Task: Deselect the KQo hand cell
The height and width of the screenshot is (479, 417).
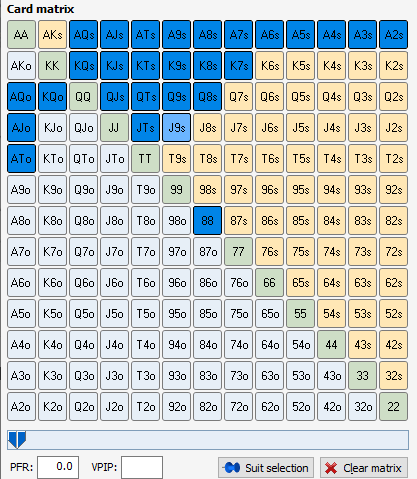Action: tap(52, 97)
